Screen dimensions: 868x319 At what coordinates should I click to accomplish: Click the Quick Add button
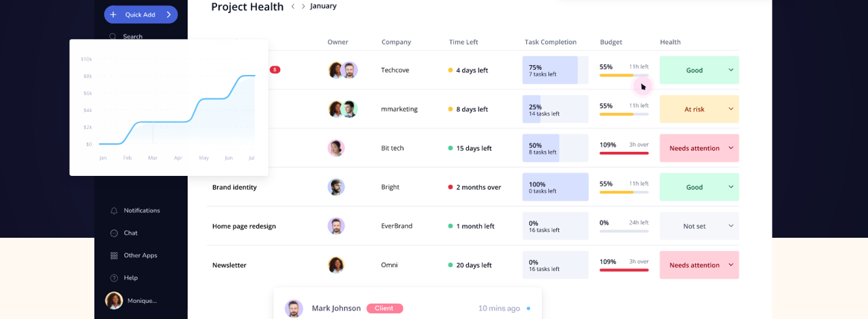(x=141, y=15)
